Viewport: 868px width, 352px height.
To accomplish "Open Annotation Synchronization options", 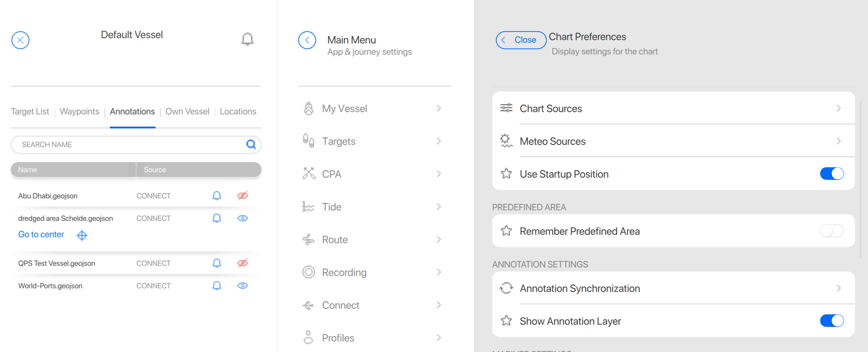I will pyautogui.click(x=673, y=288).
